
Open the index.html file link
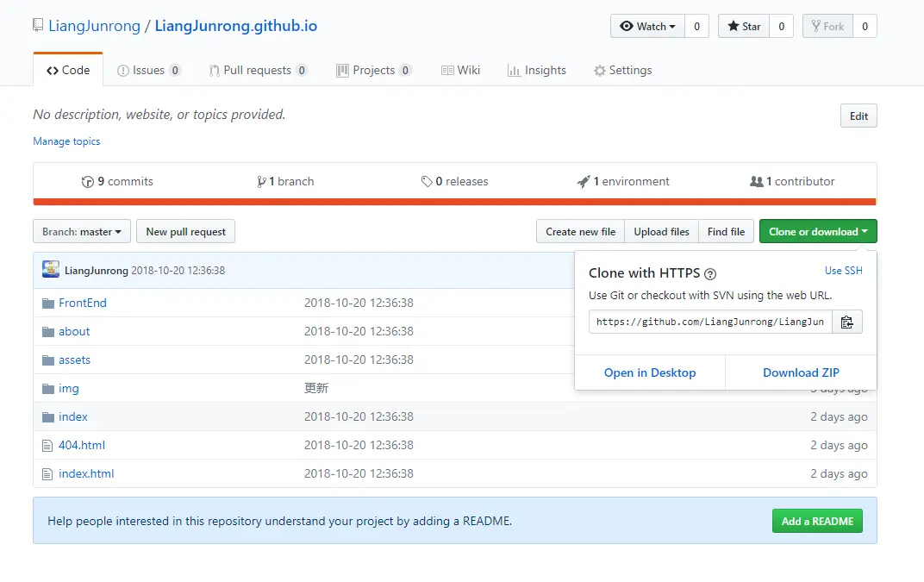pyautogui.click(x=86, y=473)
